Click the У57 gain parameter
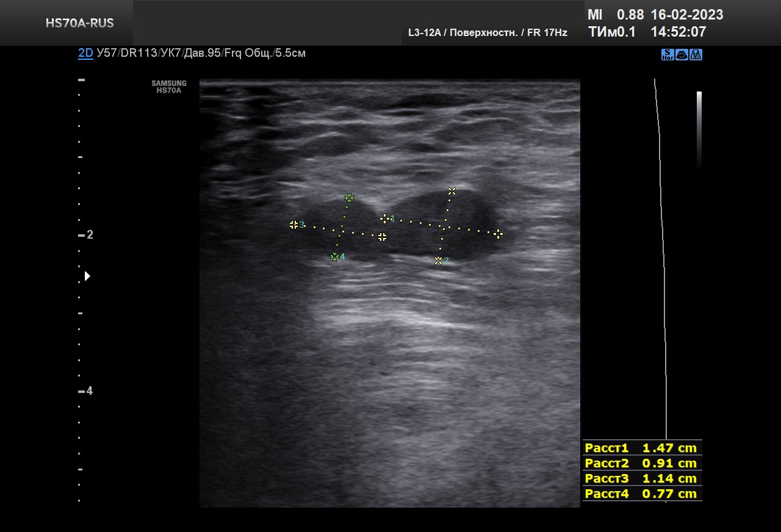The height and width of the screenshot is (532, 781). pos(107,53)
